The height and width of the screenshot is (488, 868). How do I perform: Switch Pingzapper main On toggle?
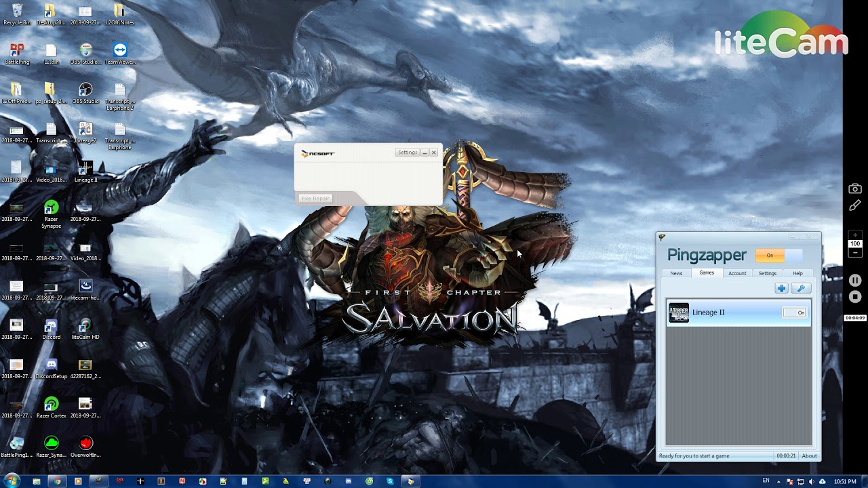pyautogui.click(x=779, y=256)
